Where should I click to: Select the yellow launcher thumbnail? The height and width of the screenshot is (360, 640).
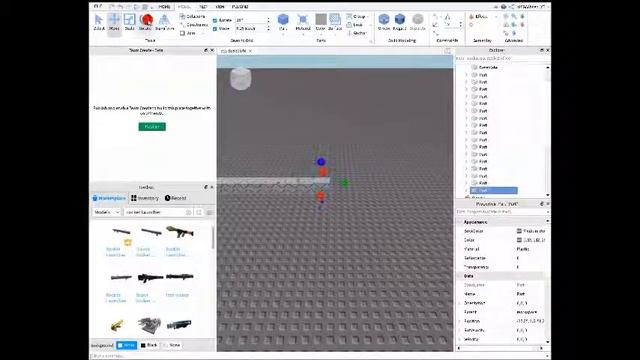[x=117, y=325]
